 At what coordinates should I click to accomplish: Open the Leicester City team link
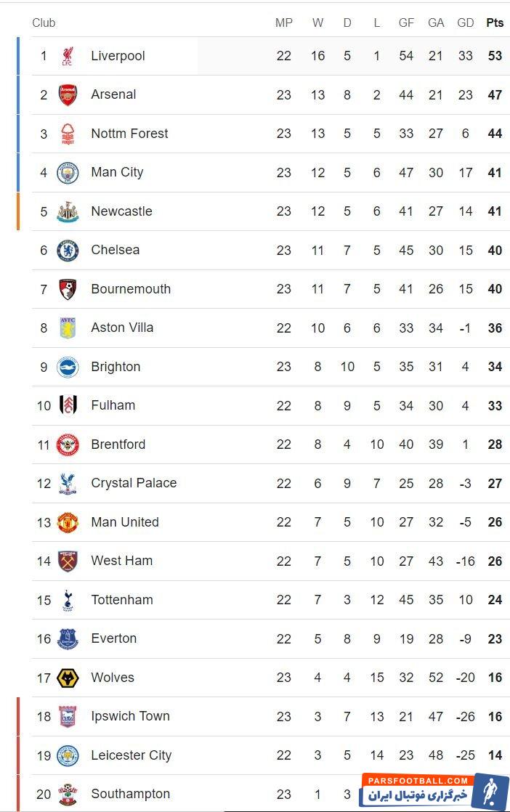click(131, 755)
